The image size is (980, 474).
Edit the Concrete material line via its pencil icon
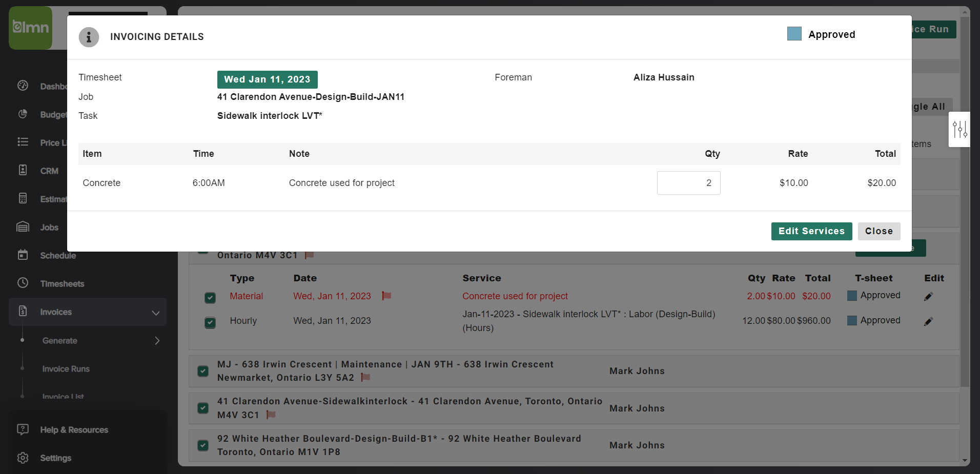pyautogui.click(x=929, y=296)
